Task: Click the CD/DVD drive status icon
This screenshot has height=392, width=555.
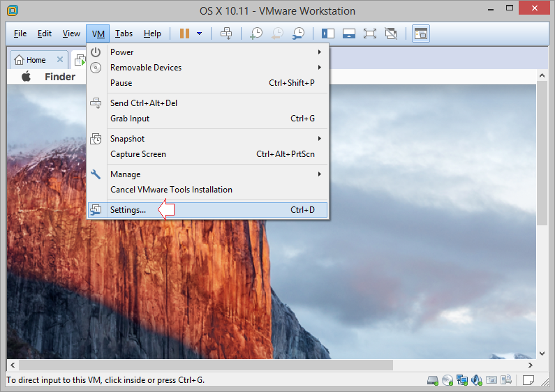Action: pos(447,380)
